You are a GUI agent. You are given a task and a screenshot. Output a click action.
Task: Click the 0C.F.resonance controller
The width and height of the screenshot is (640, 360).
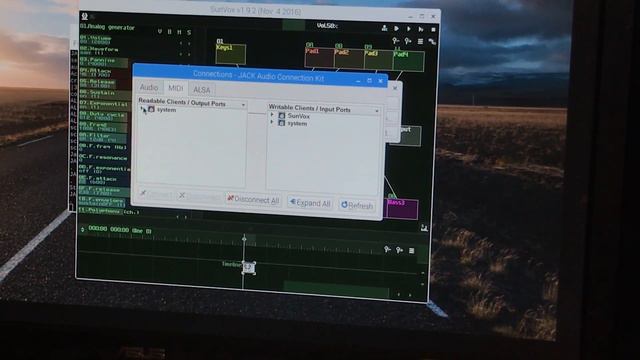[x=104, y=158]
